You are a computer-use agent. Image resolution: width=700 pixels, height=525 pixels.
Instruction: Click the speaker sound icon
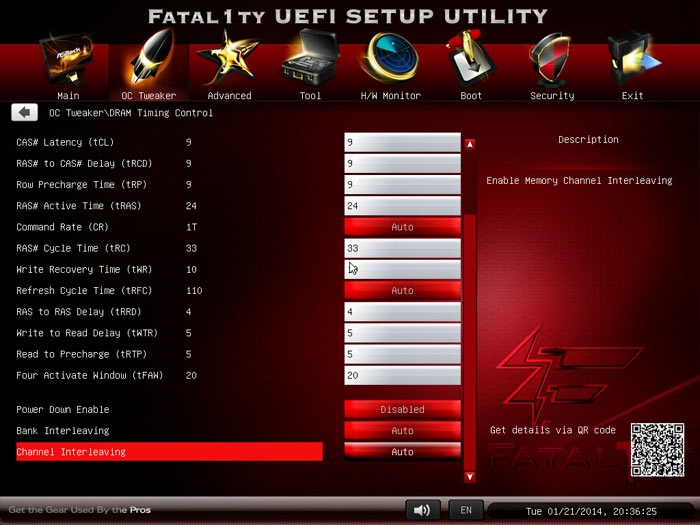(422, 510)
